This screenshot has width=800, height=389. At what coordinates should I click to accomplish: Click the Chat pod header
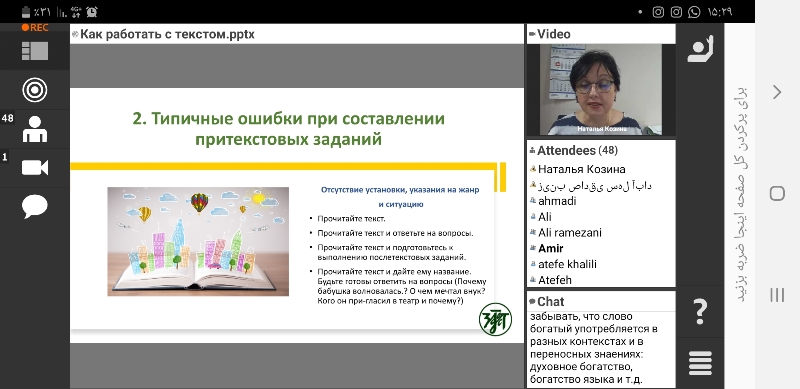tap(547, 301)
